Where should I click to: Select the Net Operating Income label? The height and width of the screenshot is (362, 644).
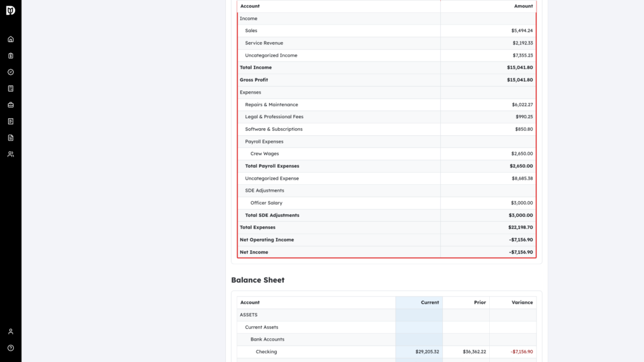[x=267, y=239]
